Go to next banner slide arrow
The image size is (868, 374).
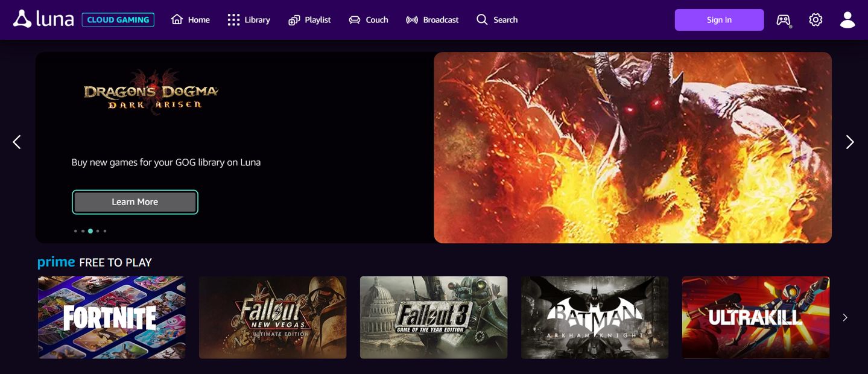pyautogui.click(x=850, y=142)
